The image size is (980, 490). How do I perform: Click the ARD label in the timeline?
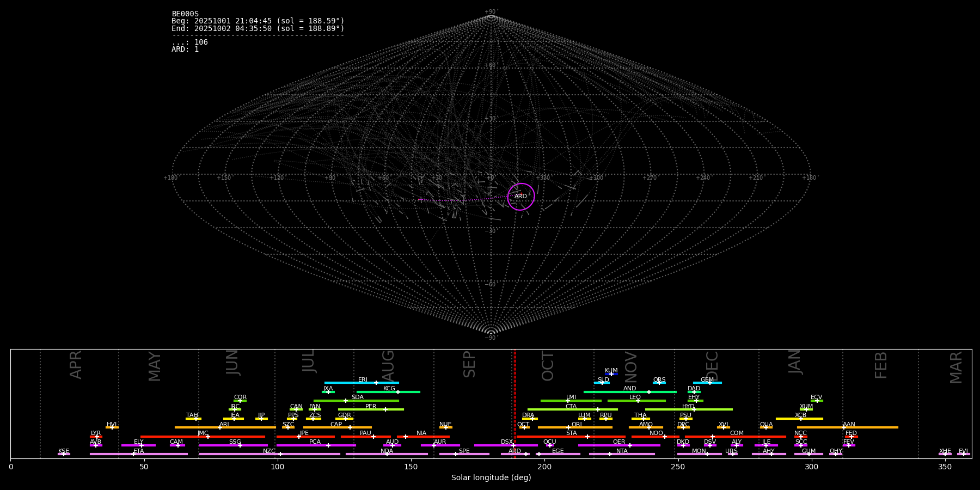tap(514, 451)
